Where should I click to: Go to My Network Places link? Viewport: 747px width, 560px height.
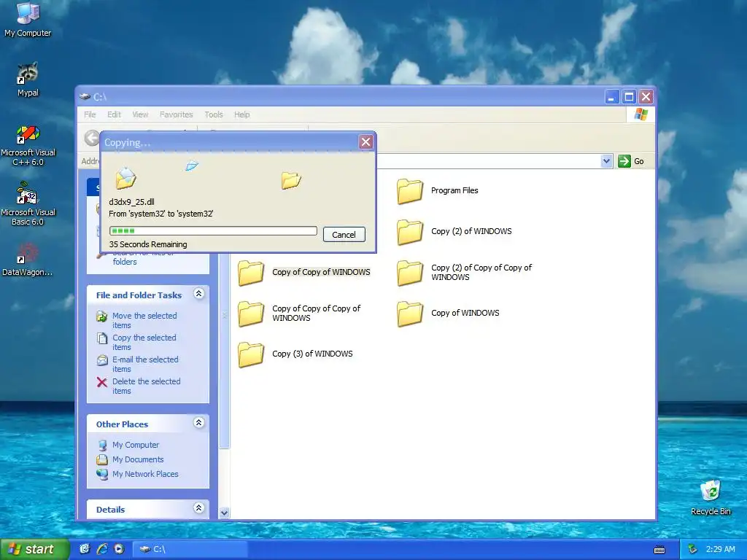point(145,474)
